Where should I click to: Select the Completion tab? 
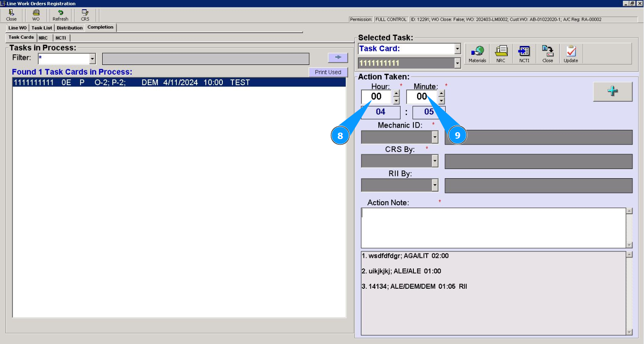pyautogui.click(x=100, y=28)
